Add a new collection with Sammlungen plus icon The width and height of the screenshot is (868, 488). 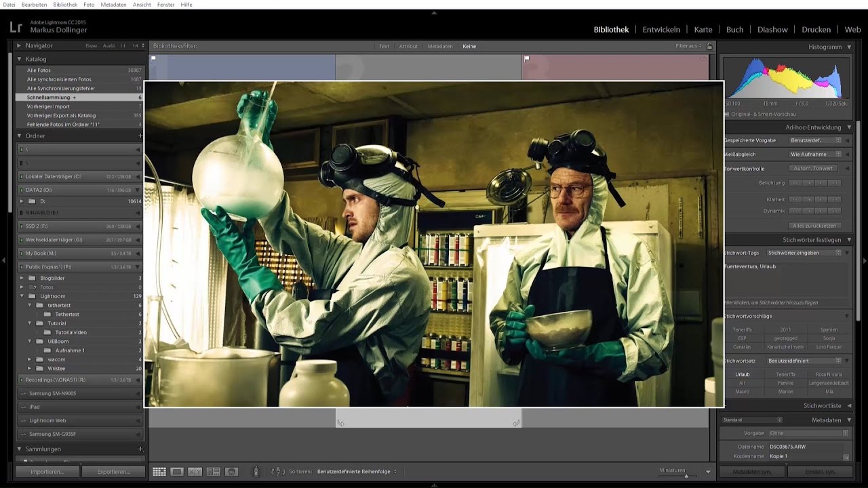[x=140, y=449]
